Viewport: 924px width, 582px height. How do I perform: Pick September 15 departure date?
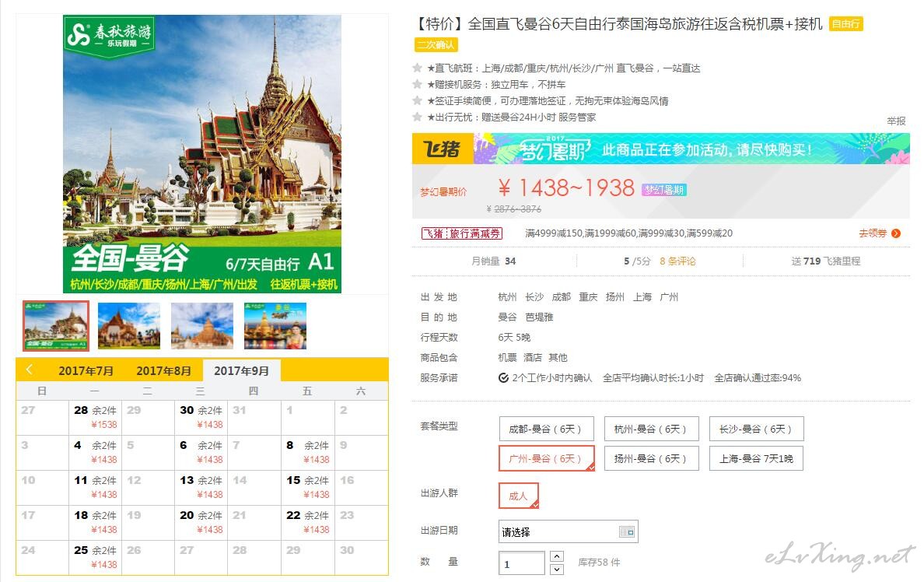tap(307, 487)
